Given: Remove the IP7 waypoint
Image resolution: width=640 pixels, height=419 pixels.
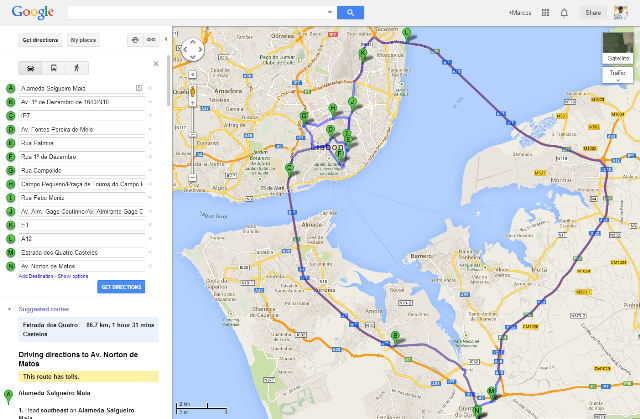Looking at the screenshot, I should click(x=150, y=115).
